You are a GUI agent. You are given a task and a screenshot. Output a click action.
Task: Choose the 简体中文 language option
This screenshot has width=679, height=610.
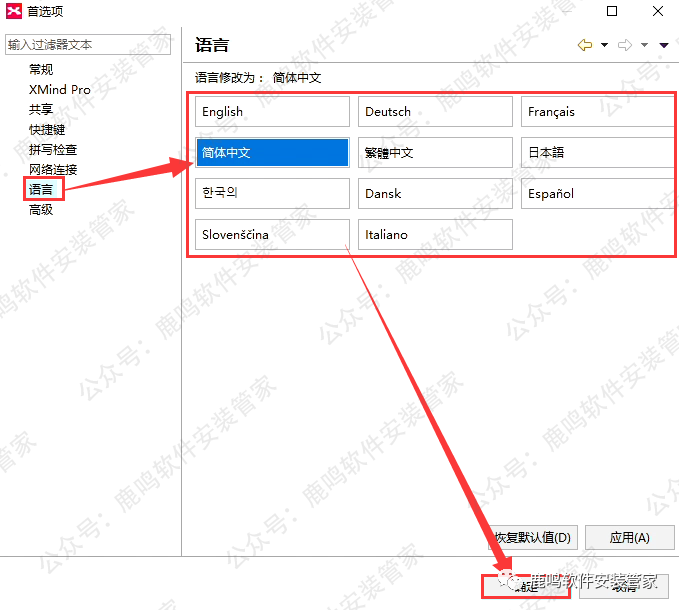tap(272, 153)
